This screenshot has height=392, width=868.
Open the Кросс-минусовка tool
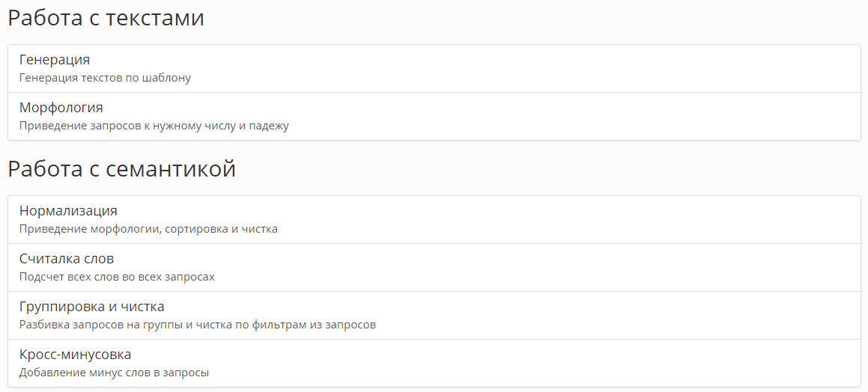coord(76,355)
